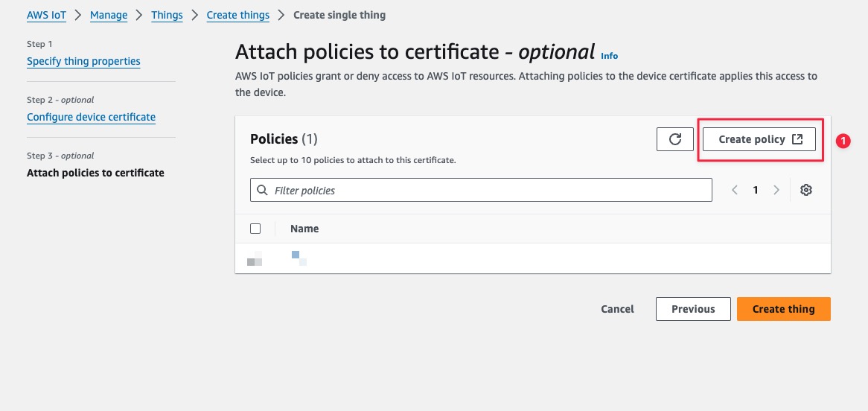Open the Info link beside heading
The width and height of the screenshot is (868, 411).
tap(609, 56)
